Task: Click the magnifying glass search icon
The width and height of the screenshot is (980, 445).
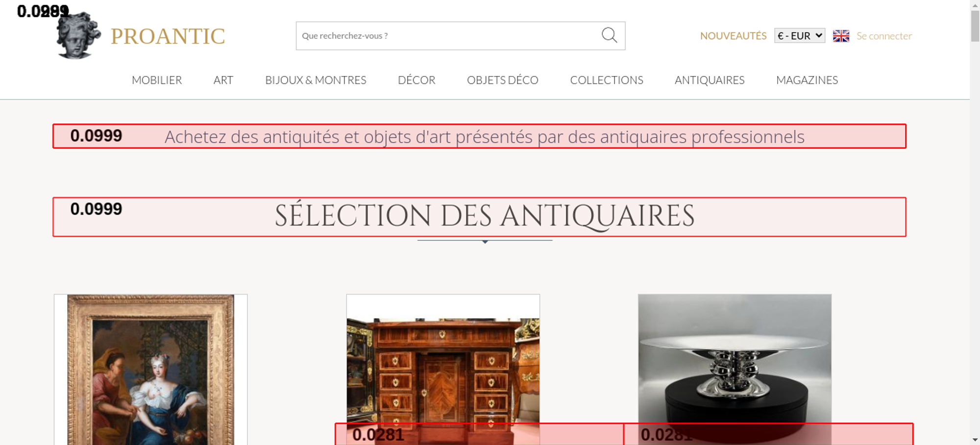Action: point(609,35)
